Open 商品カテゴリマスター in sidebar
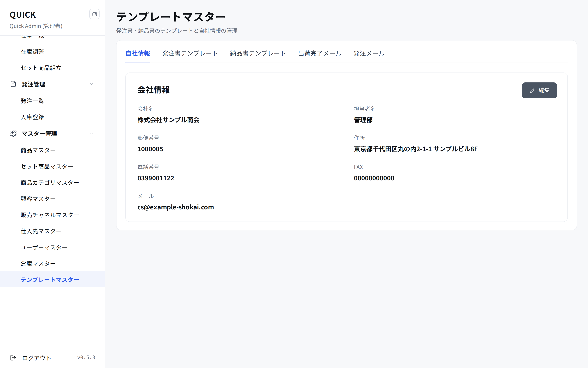Screen dimensions: 588x368 53,183
